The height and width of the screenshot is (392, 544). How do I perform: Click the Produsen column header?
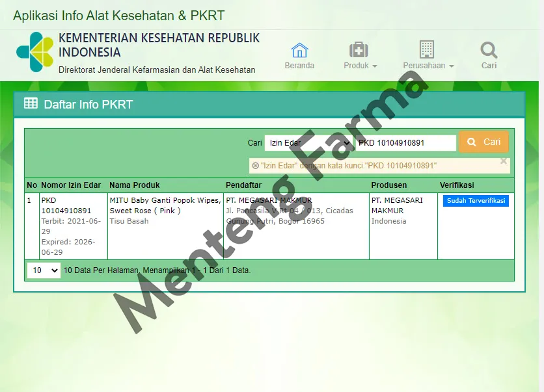pyautogui.click(x=389, y=185)
